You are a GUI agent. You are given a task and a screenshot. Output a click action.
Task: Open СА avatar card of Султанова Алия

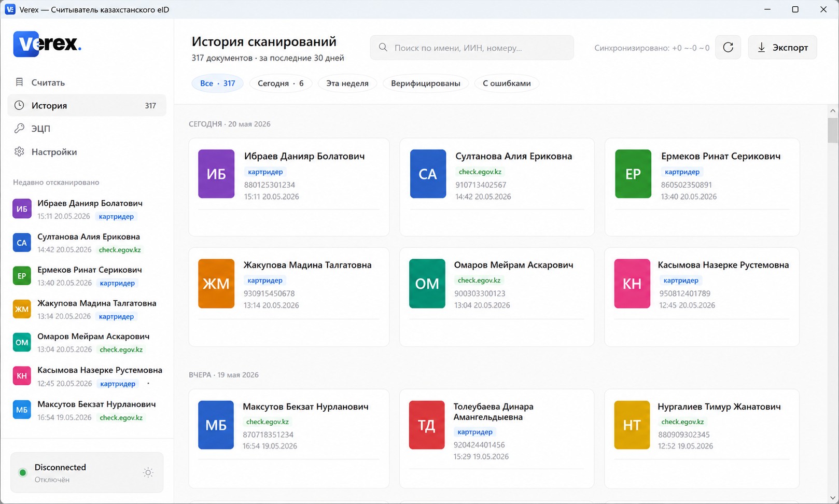point(428,174)
